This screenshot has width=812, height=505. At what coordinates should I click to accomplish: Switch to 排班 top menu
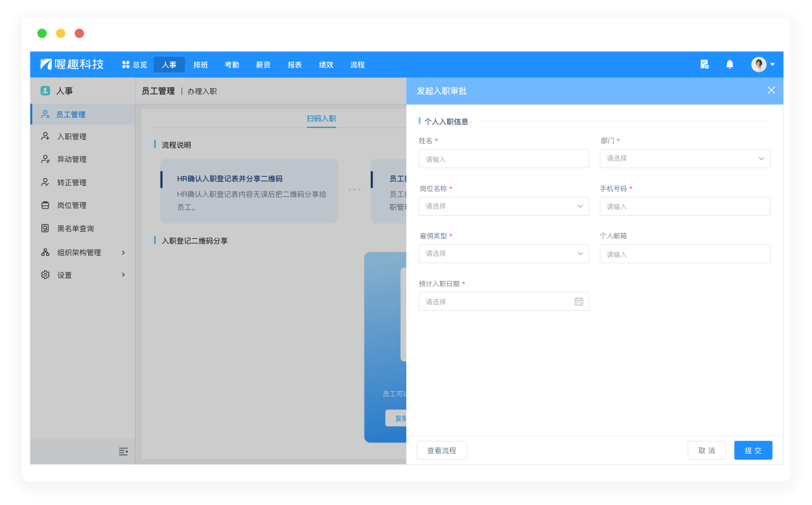pos(201,65)
